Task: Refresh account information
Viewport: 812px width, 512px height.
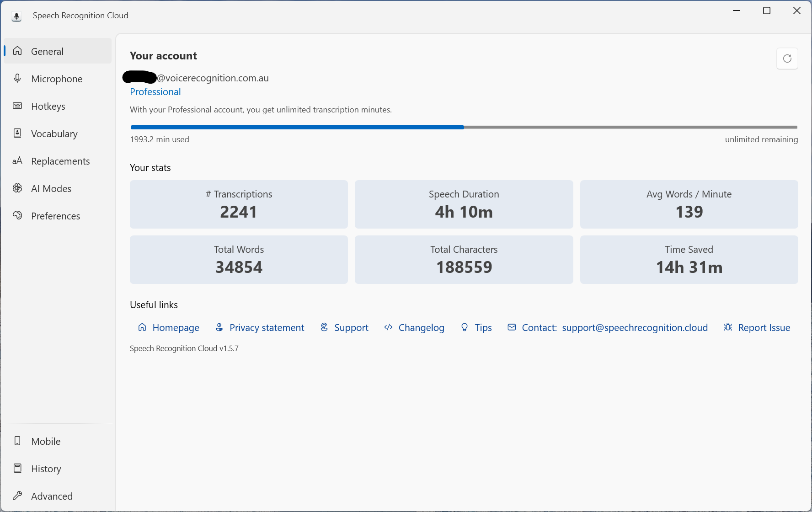Action: pyautogui.click(x=787, y=59)
